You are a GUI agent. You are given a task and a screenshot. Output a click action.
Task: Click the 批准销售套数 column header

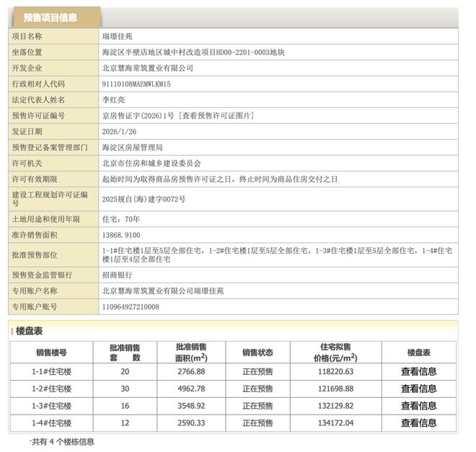(125, 353)
